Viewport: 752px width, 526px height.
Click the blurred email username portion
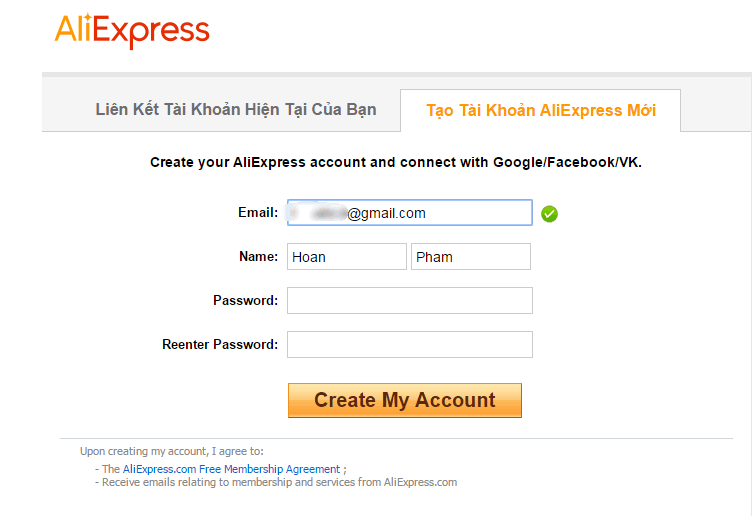319,213
